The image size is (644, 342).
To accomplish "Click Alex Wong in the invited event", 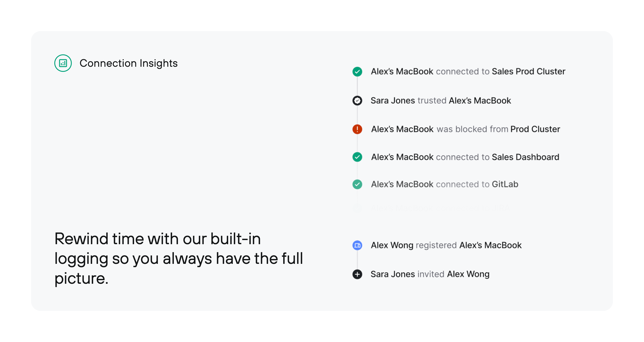I will [468, 274].
